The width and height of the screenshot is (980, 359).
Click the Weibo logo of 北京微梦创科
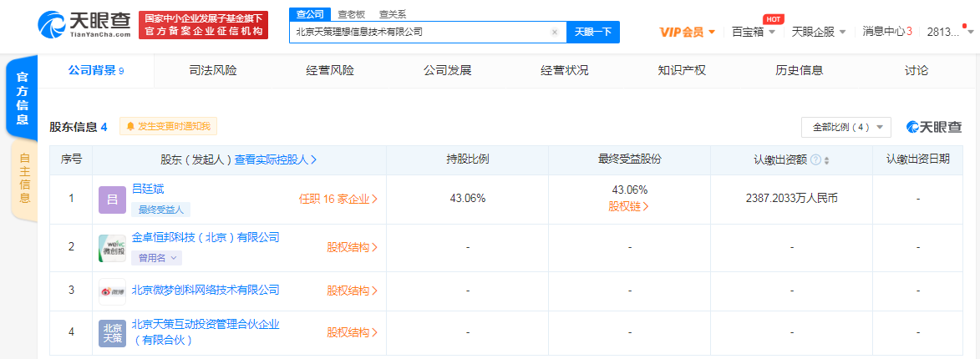(x=112, y=291)
